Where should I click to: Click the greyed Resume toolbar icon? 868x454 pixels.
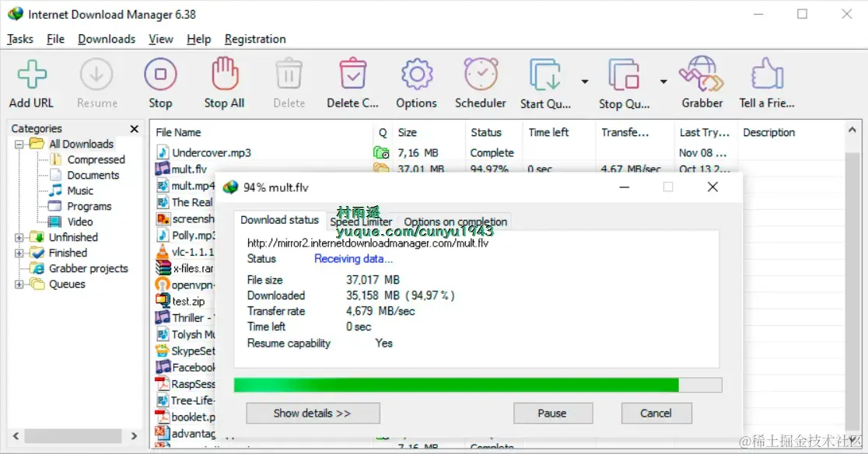click(96, 75)
